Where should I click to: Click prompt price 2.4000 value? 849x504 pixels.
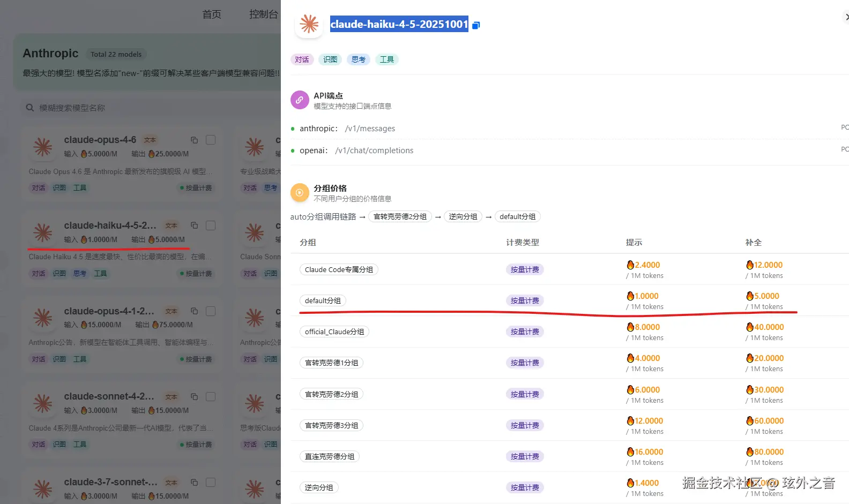click(643, 265)
